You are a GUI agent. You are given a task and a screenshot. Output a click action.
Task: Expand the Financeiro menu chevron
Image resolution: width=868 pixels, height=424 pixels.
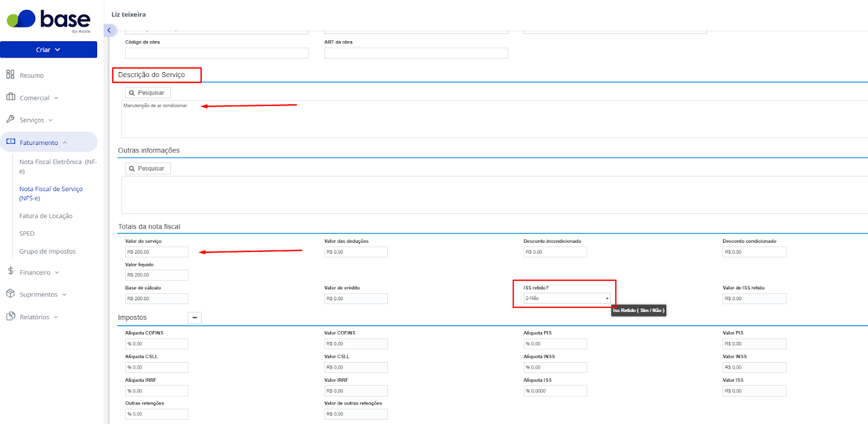[57, 273]
